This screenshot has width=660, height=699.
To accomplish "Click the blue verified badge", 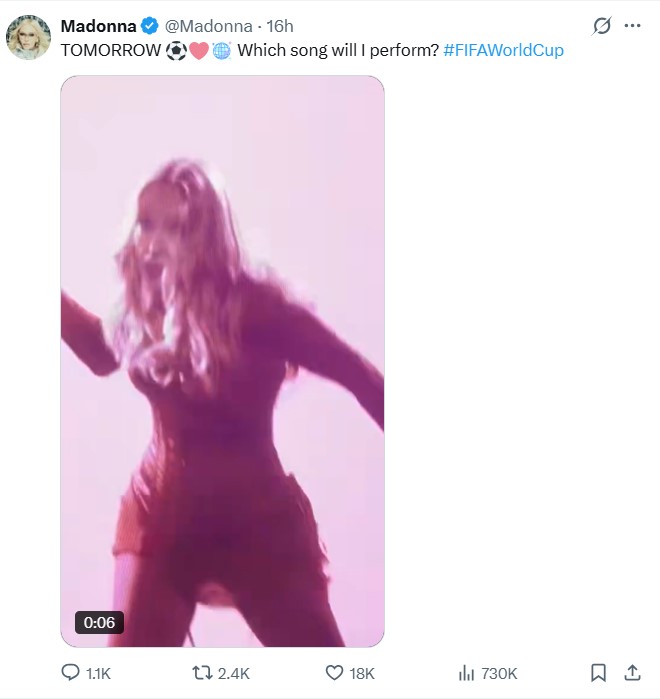I will 150,26.
